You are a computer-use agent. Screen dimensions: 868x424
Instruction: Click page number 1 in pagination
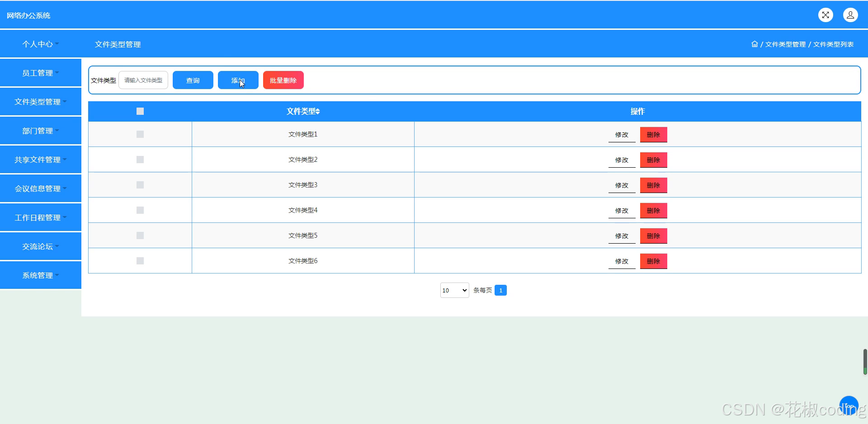[500, 290]
